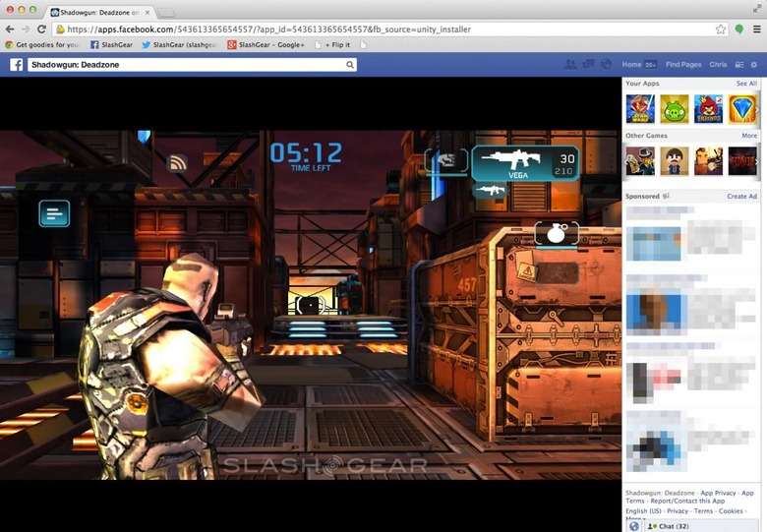Bookmark page with star icon

coord(721,30)
